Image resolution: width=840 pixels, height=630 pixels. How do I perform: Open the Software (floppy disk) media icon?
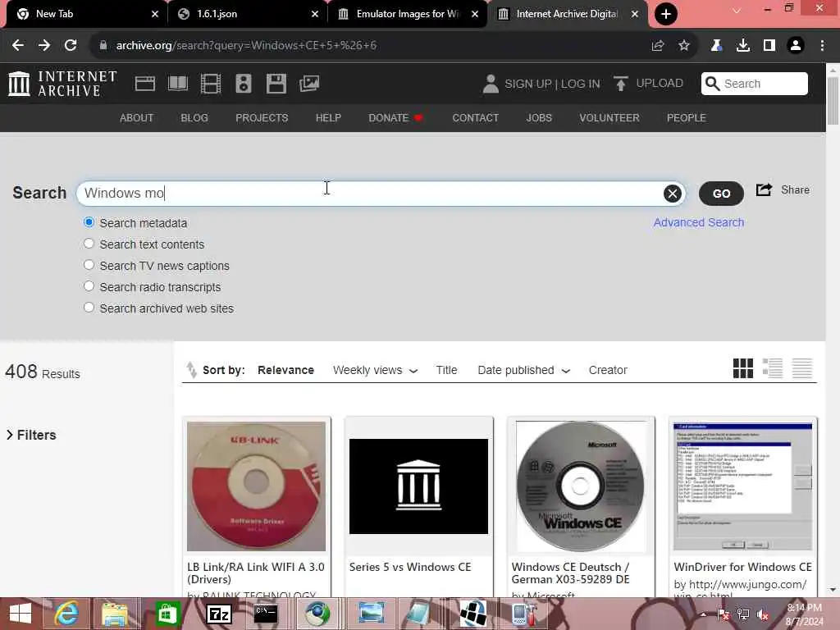(x=276, y=84)
